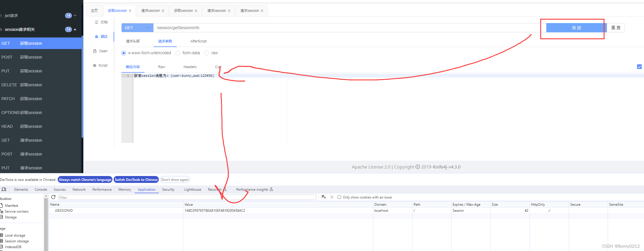Click the delete selected cookie X icon
Image resolution: width=644 pixels, height=251 pixels.
[332, 197]
